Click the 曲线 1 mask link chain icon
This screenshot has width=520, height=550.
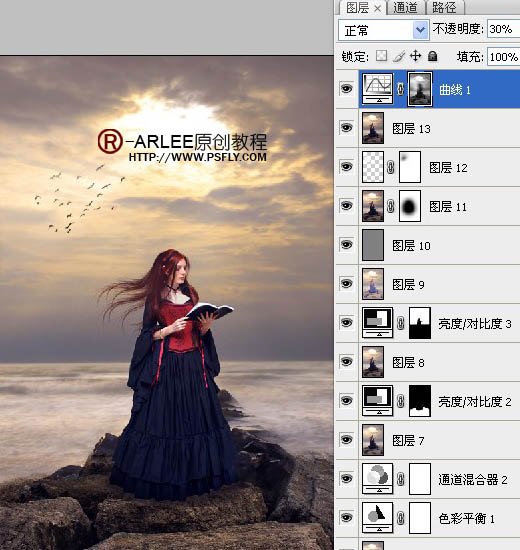(400, 89)
